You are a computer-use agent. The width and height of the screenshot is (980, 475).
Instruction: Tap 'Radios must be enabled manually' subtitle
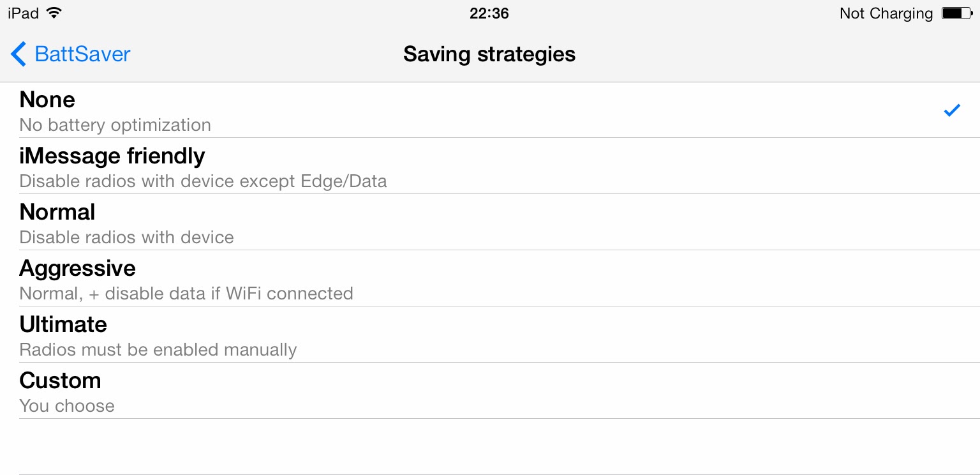click(x=158, y=350)
